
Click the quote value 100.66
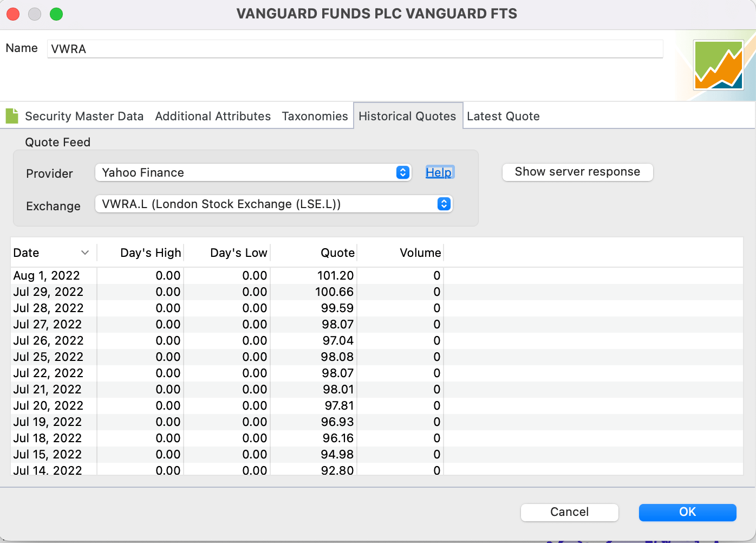point(334,292)
